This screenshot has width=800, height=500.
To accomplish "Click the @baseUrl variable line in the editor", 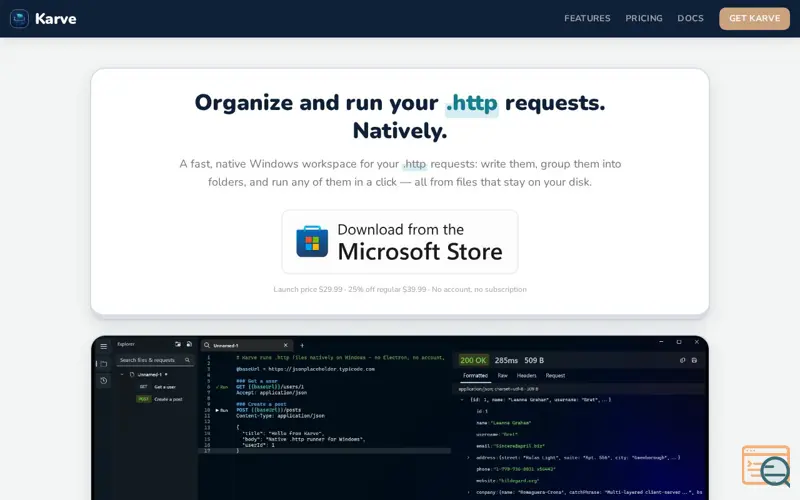I will (x=305, y=369).
